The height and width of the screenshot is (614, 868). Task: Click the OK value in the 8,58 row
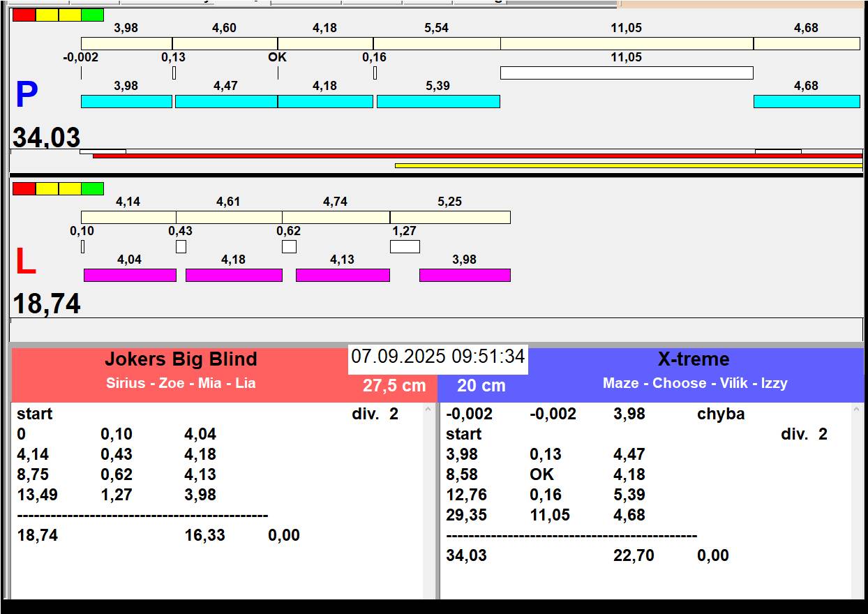(542, 474)
